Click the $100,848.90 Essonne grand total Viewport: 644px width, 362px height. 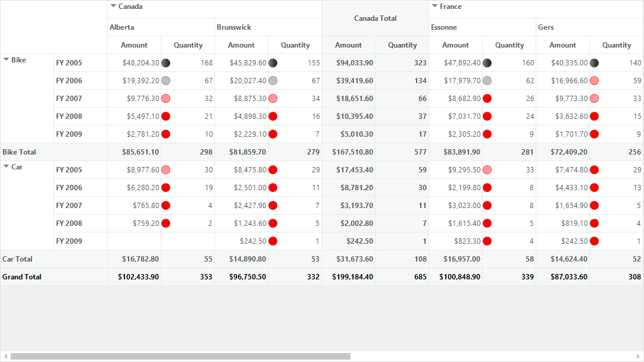pos(455,277)
